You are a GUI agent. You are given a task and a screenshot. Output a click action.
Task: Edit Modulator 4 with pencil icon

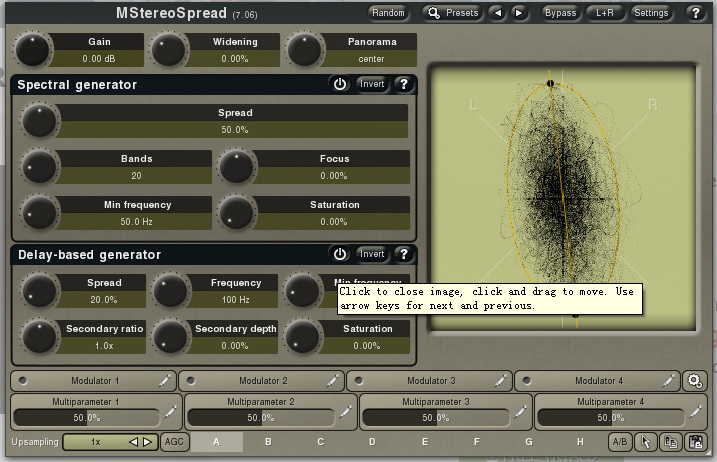tap(669, 381)
